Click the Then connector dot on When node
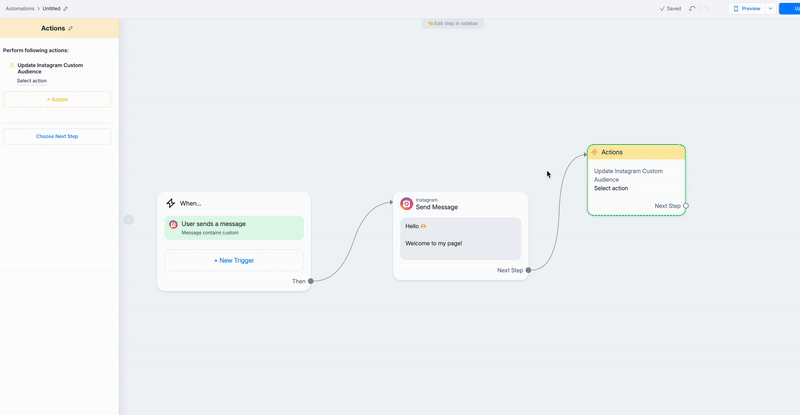The height and width of the screenshot is (415, 800). (311, 281)
